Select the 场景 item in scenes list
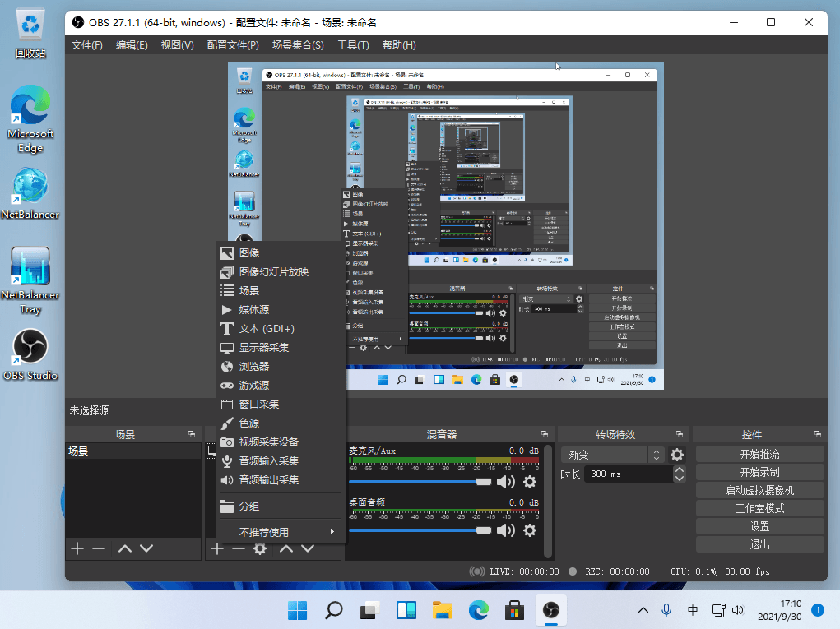The height and width of the screenshot is (629, 840). tap(132, 451)
